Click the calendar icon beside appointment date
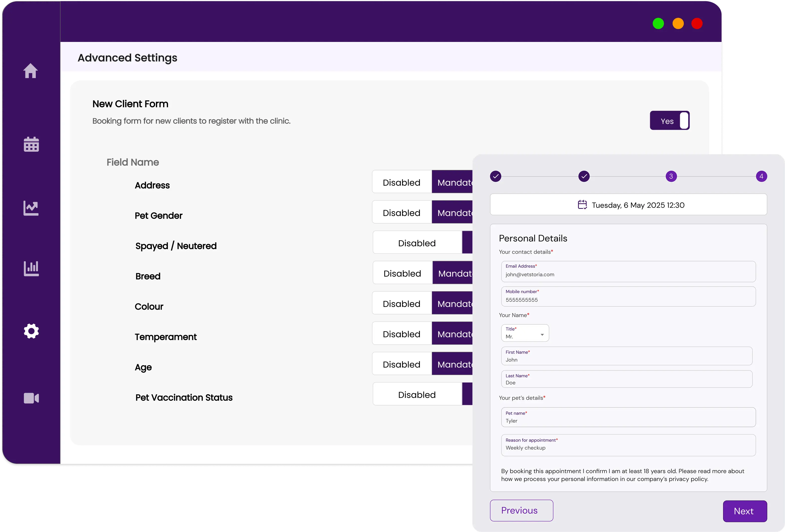The image size is (785, 532). [582, 205]
